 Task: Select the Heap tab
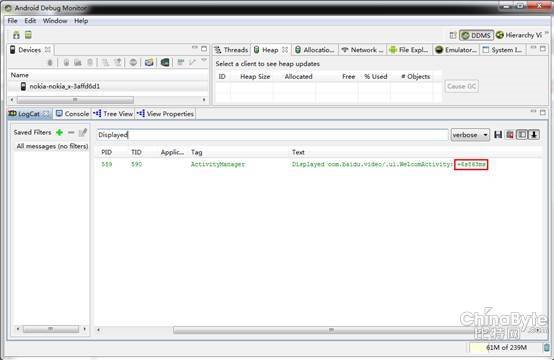pos(270,50)
